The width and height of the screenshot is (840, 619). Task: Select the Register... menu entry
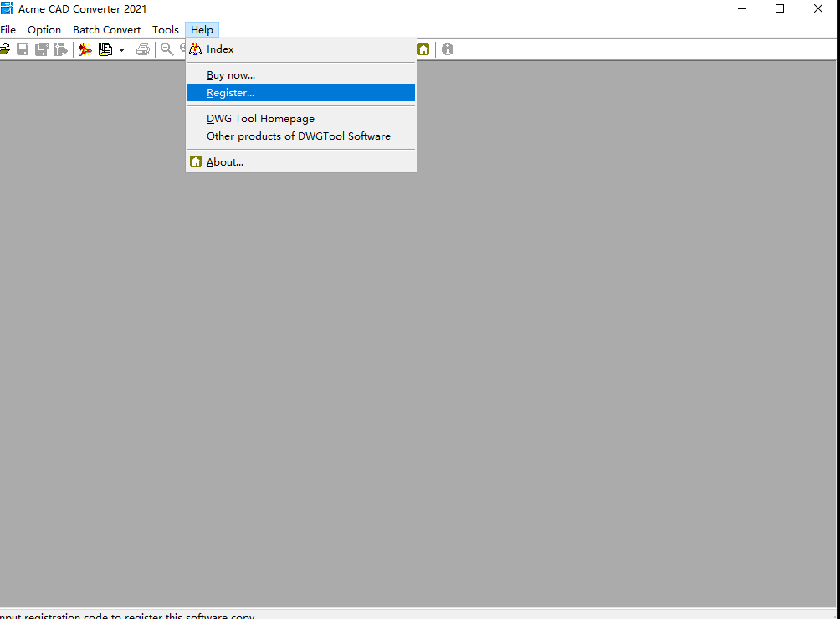[x=301, y=93]
